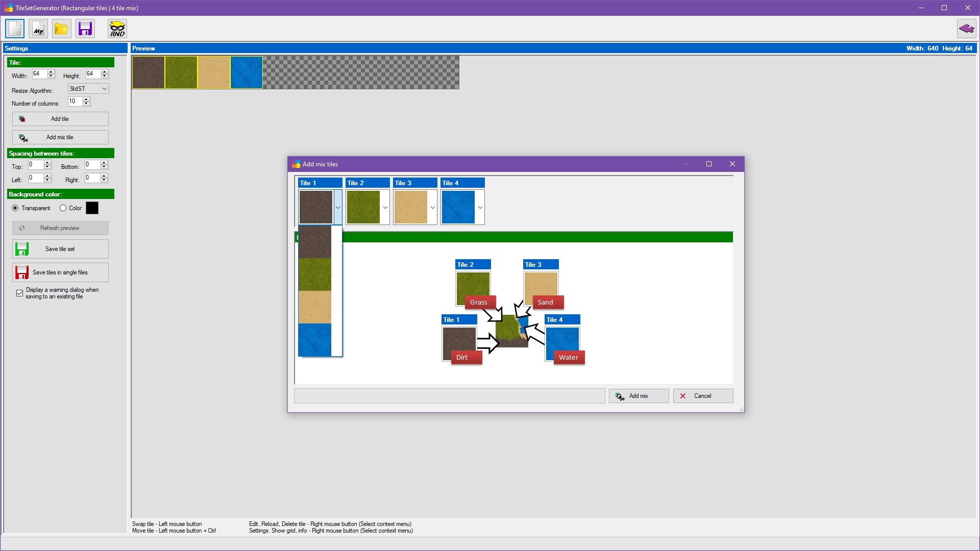The height and width of the screenshot is (551, 980).
Task: Click the 'My' document toolbar icon
Action: 38,29
